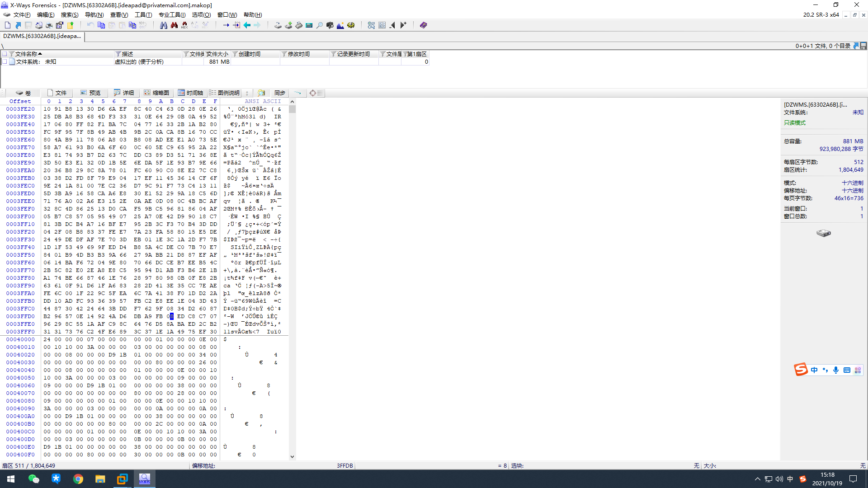Screen dimensions: 868x488
Task: Switch to the 卷 view tab
Action: pyautogui.click(x=23, y=93)
